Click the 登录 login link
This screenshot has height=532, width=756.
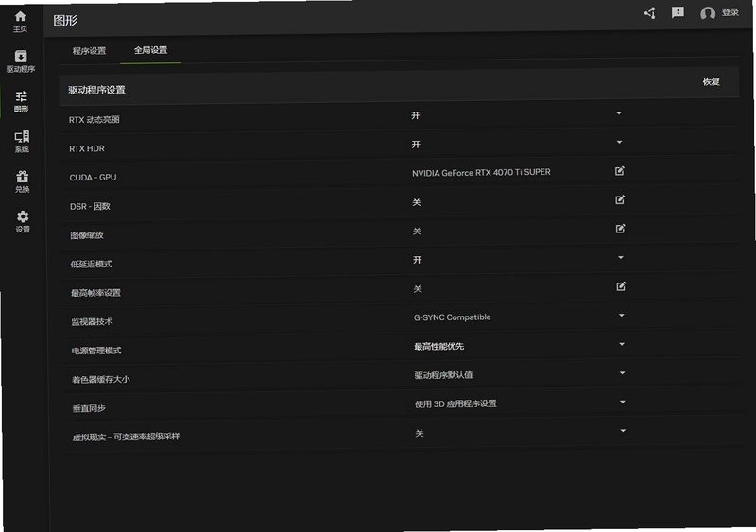tap(730, 12)
